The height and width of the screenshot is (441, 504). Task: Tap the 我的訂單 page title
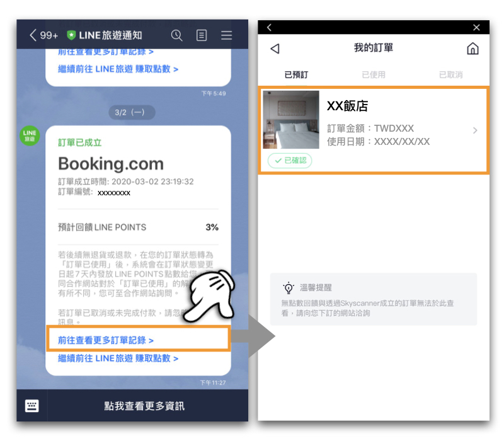point(374,48)
